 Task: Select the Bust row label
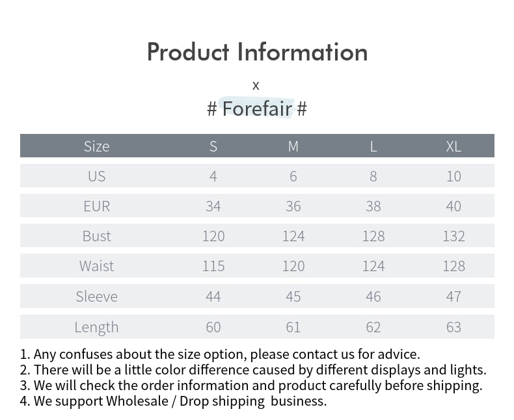click(96, 236)
